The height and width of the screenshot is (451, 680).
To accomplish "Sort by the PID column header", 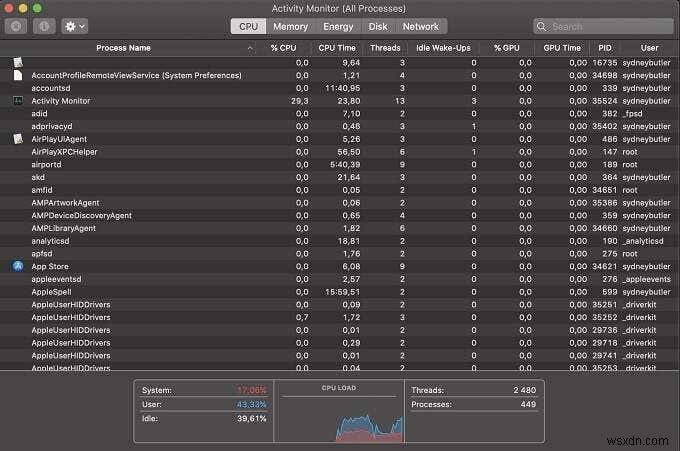I will tap(605, 48).
